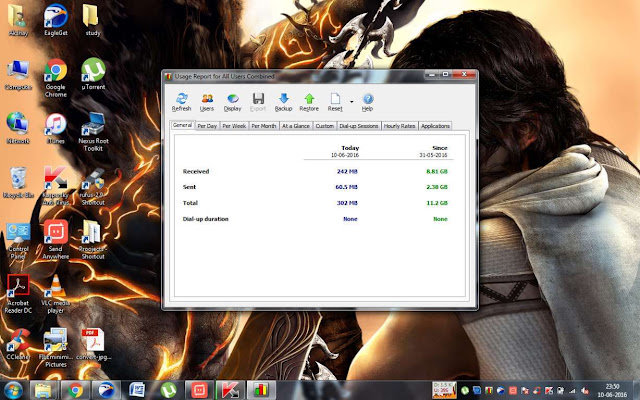
Task: Open File Explorer from the taskbar
Action: click(x=43, y=390)
